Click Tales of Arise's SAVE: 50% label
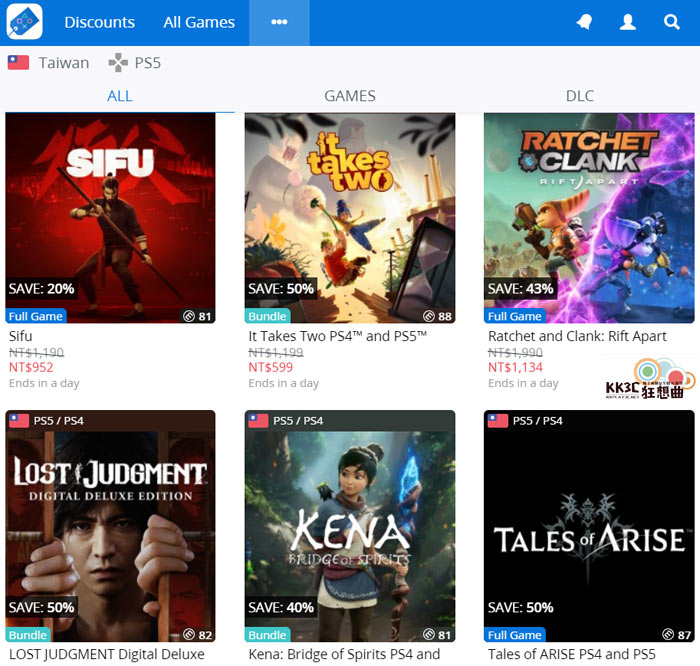Image resolution: width=700 pixels, height=666 pixels. pos(521,607)
